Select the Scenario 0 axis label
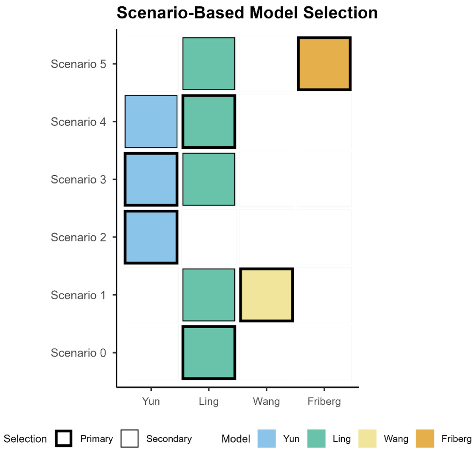The width and height of the screenshot is (476, 455). 78,353
